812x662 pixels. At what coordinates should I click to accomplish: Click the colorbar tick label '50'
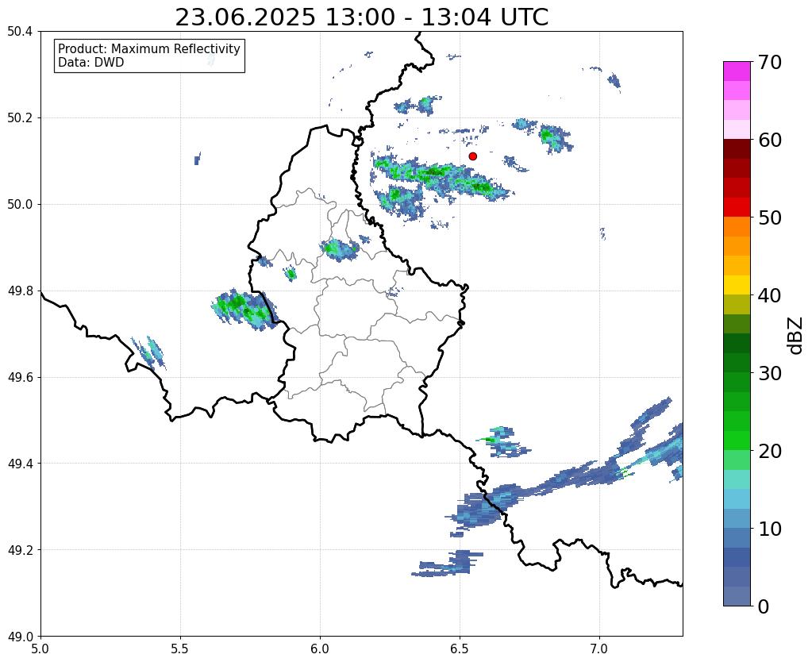(770, 217)
